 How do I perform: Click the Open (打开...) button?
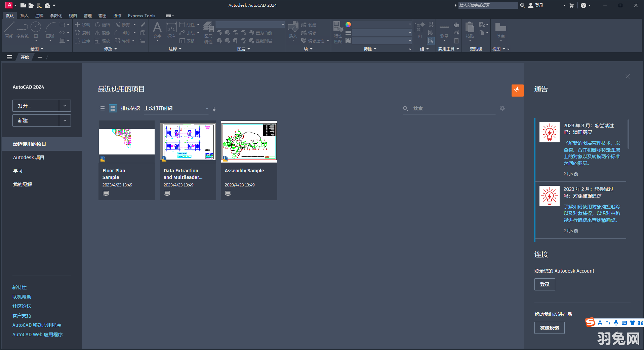pyautogui.click(x=36, y=106)
